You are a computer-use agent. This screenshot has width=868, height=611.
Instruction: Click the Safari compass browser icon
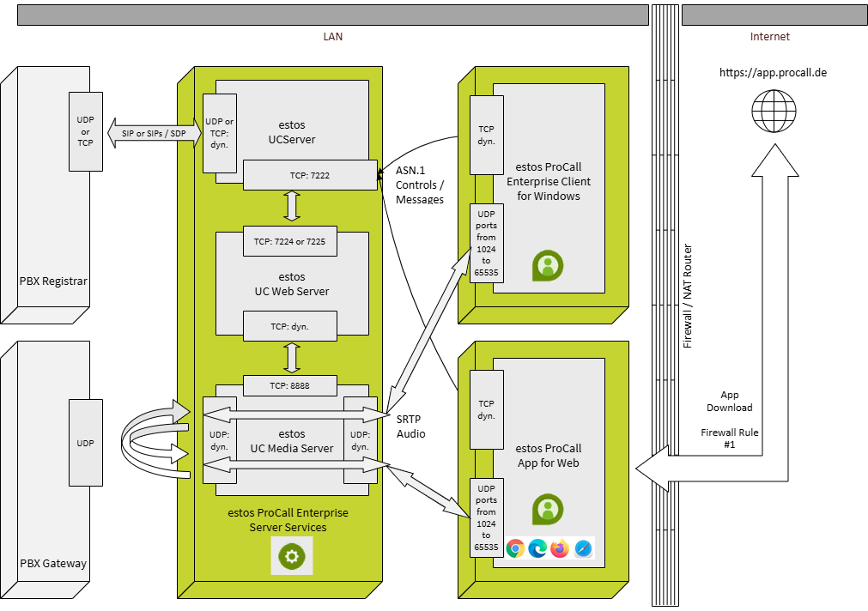(583, 548)
